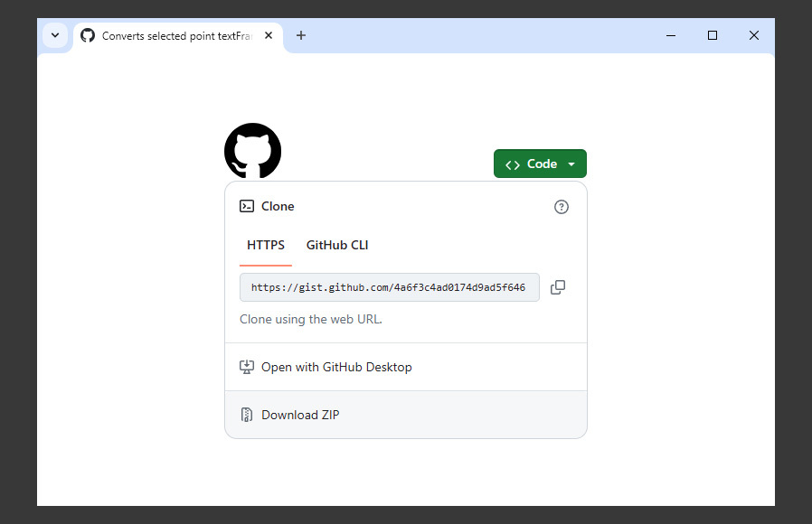The image size is (812, 524).
Task: Click the 'Clone using the web URL.' text
Action: [311, 319]
